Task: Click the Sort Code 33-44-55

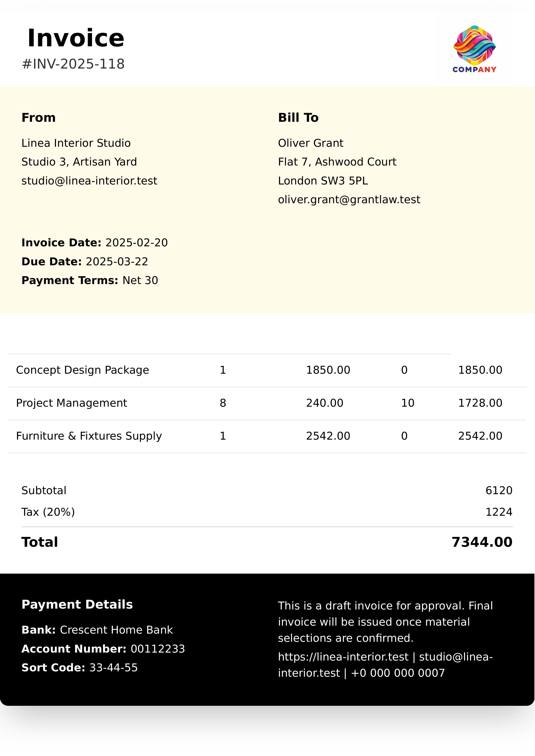Action: tap(113, 667)
